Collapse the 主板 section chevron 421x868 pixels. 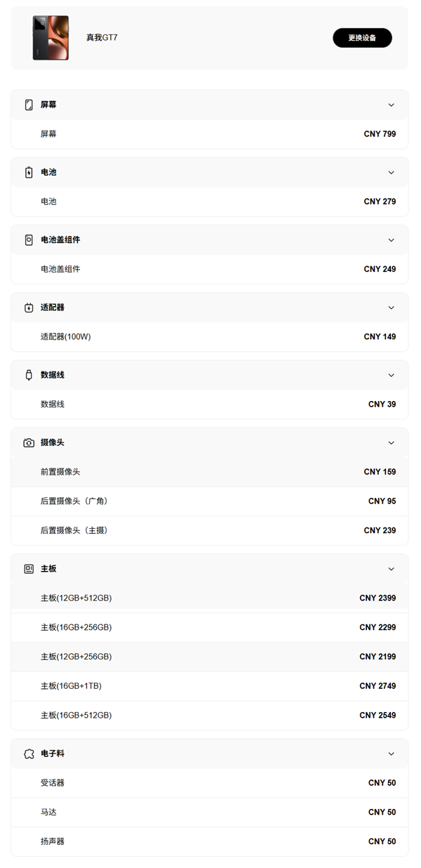click(391, 569)
